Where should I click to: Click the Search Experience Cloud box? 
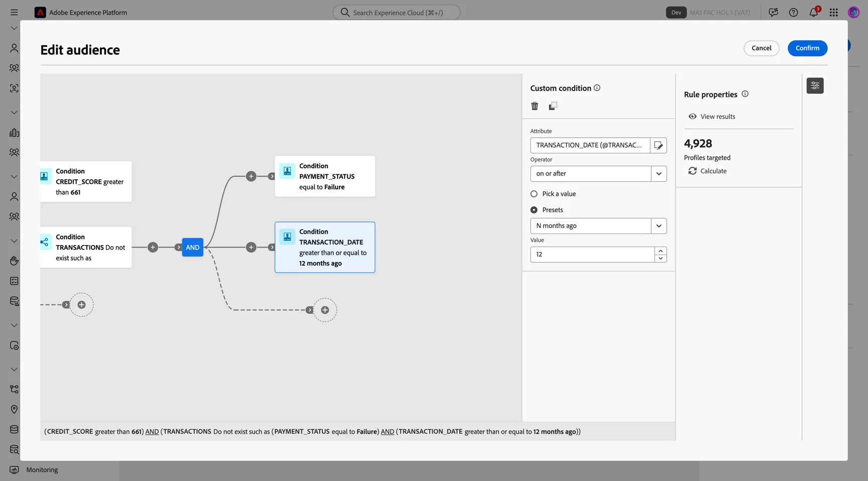pyautogui.click(x=396, y=13)
